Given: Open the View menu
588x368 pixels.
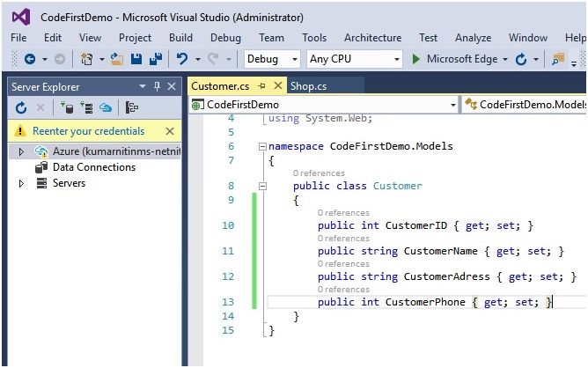Looking at the screenshot, I should click(90, 38).
